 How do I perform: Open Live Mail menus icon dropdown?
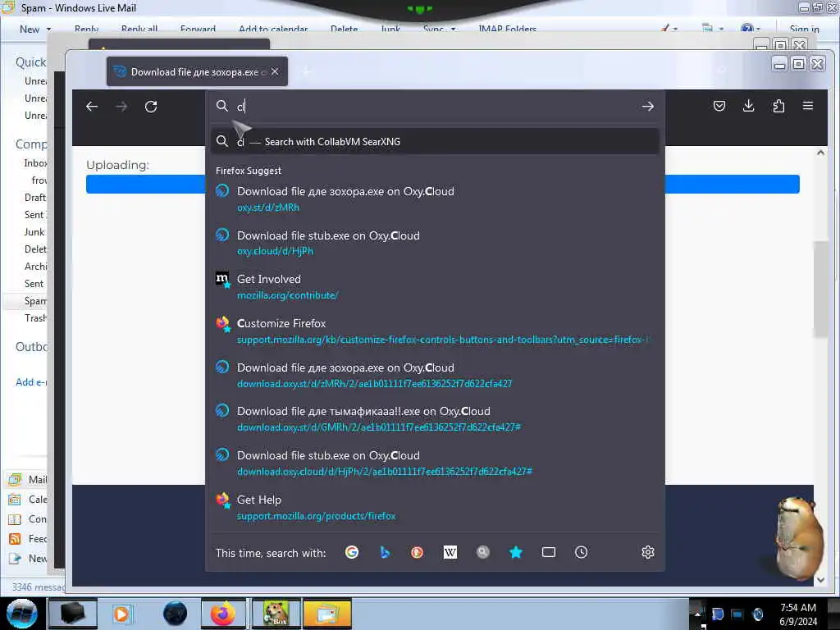tap(713, 29)
